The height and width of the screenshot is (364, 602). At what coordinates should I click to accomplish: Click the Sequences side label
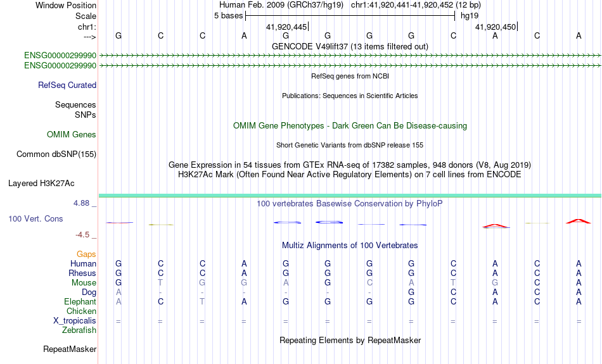[x=75, y=104]
